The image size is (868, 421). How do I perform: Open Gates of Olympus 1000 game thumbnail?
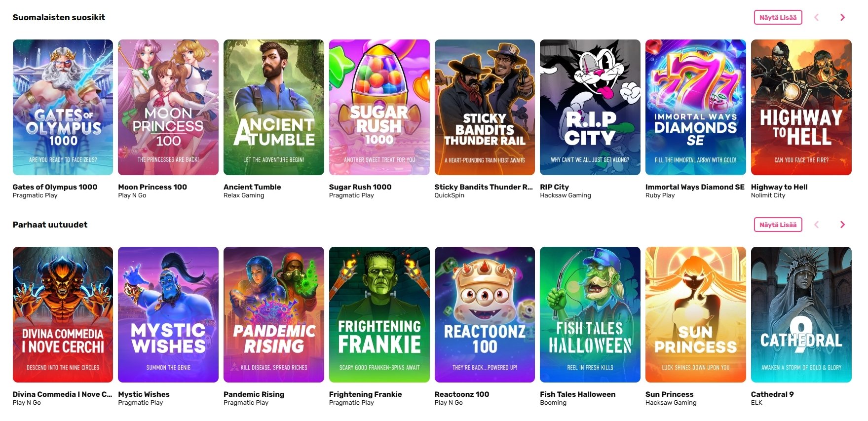click(x=63, y=107)
